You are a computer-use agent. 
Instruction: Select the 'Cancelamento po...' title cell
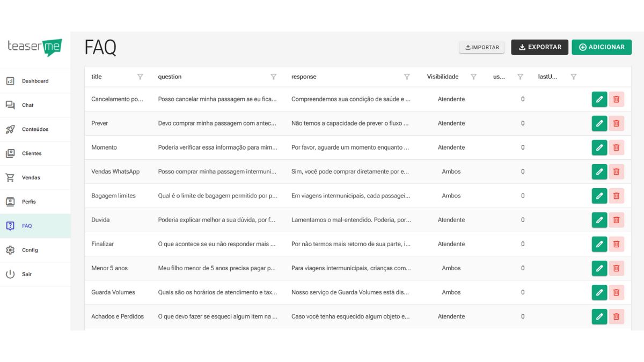118,99
